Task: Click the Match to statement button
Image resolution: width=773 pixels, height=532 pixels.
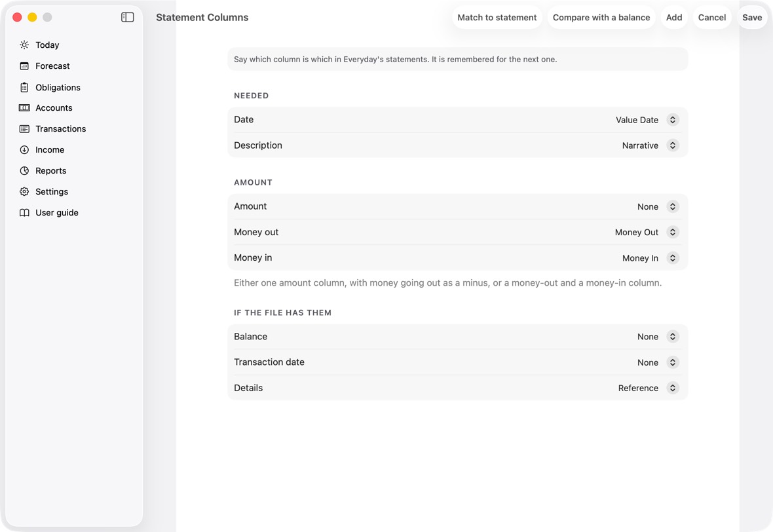Action: (497, 17)
